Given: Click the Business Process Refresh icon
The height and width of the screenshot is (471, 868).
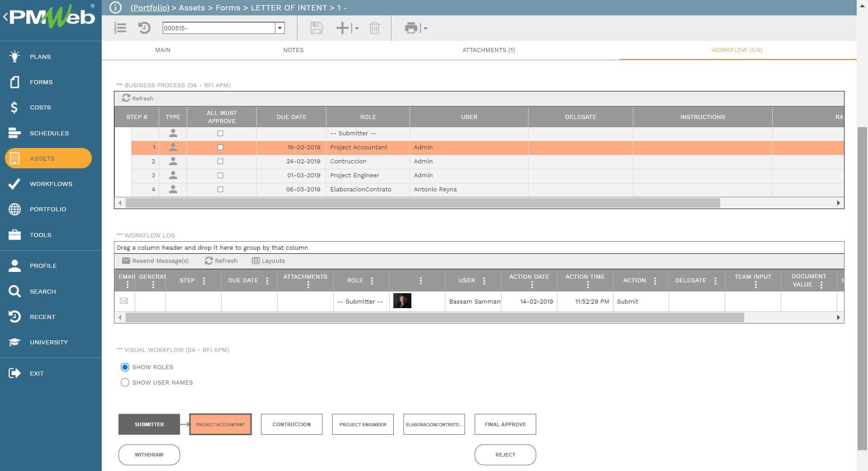Looking at the screenshot, I should 126,98.
